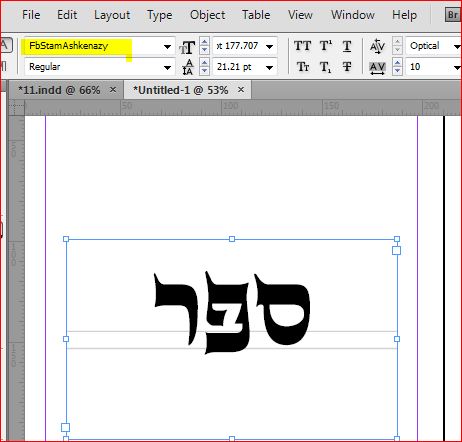Click the Small Caps icon
The width and height of the screenshot is (462, 442).
click(x=303, y=67)
